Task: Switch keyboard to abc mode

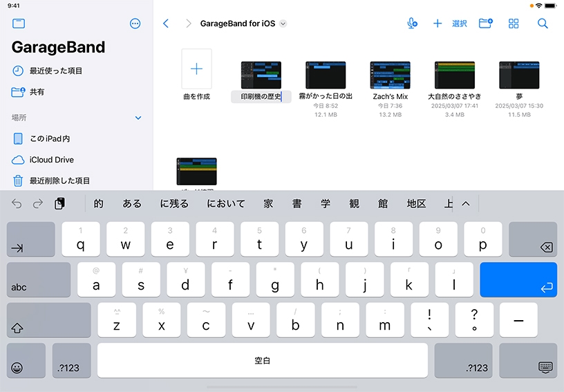Action: pos(39,280)
